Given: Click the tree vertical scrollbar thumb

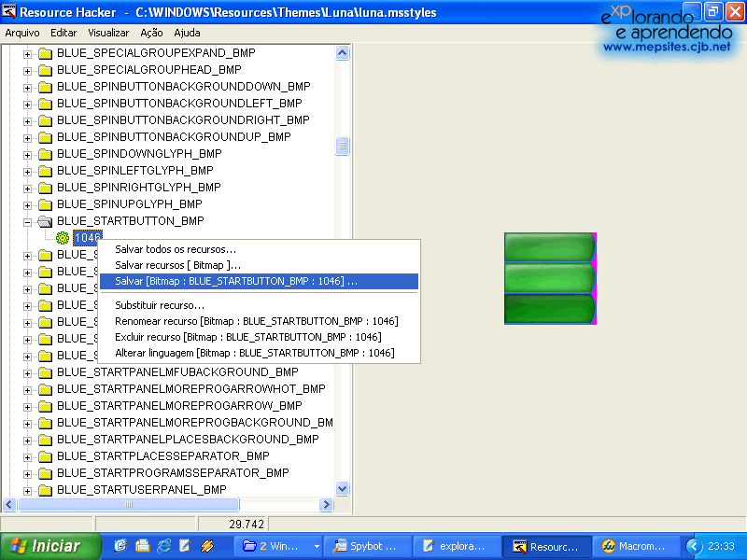Looking at the screenshot, I should tap(342, 146).
